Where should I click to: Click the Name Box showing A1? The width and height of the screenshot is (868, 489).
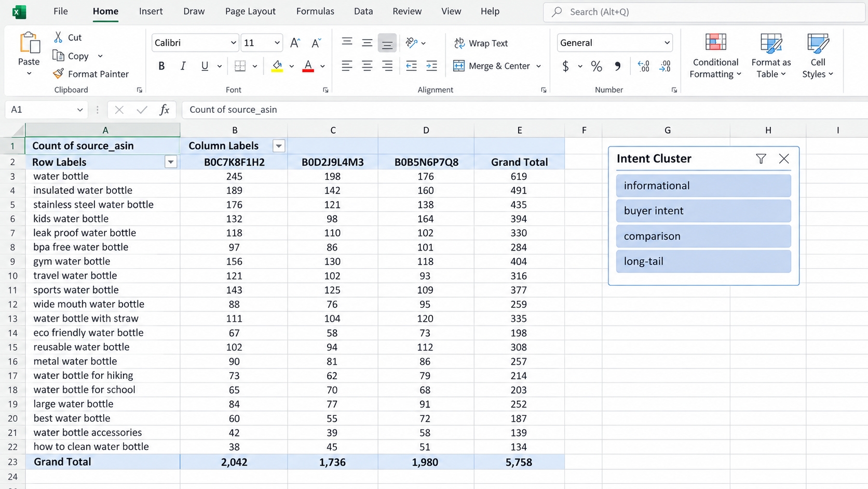(x=46, y=110)
